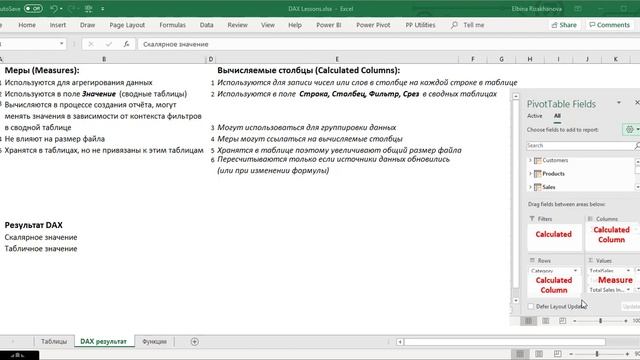Click scroll-up arrow left of PivotTable pane

(516, 96)
